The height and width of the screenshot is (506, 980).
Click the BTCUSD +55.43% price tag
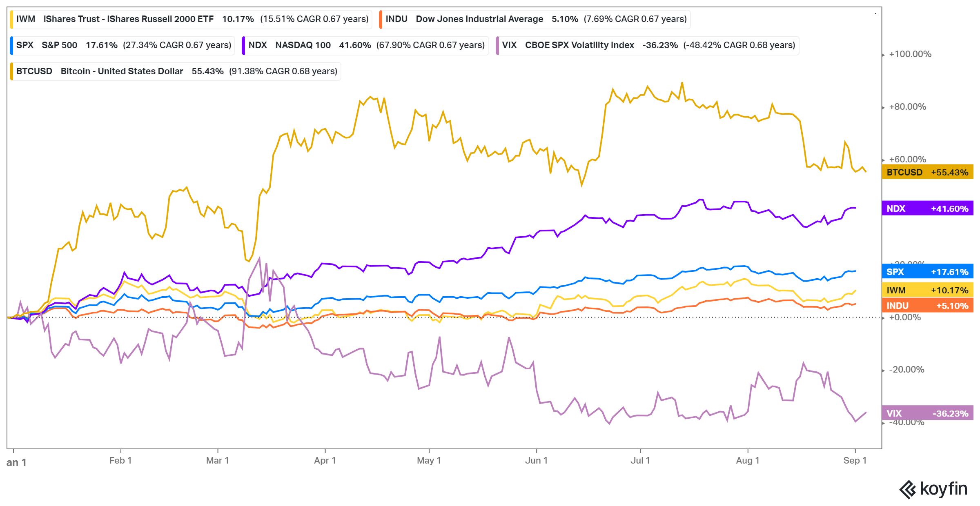pos(927,172)
